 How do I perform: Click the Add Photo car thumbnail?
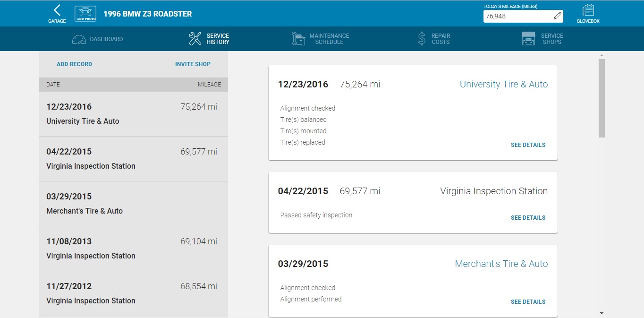[85, 14]
